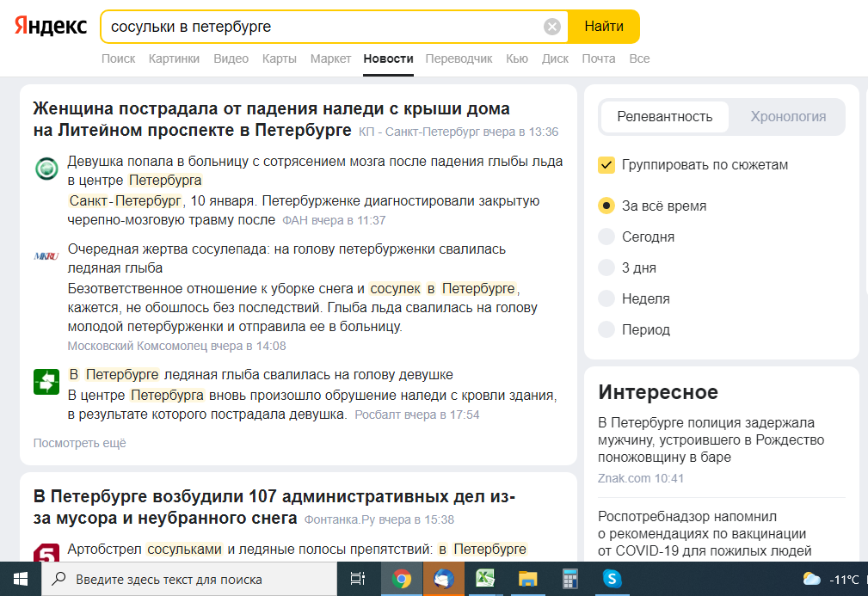Screen dimensions: 868x596
Task: Open the 'Почта' tab
Action: [599, 58]
